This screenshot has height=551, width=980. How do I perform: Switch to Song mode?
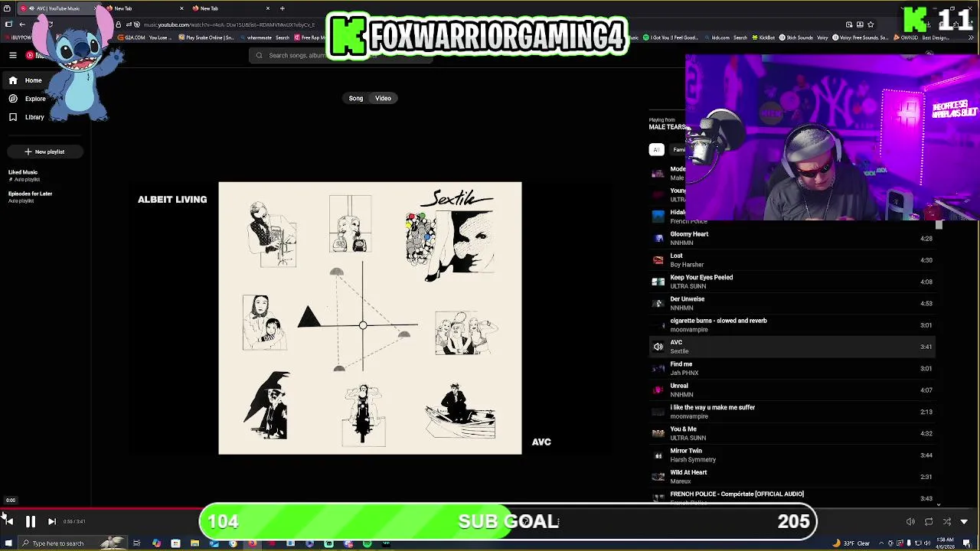tap(356, 98)
